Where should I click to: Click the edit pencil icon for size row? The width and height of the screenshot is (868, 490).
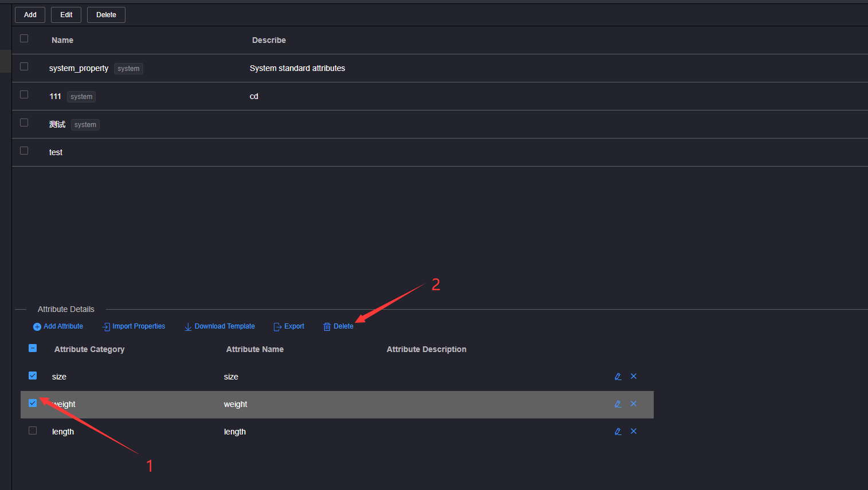tap(618, 376)
